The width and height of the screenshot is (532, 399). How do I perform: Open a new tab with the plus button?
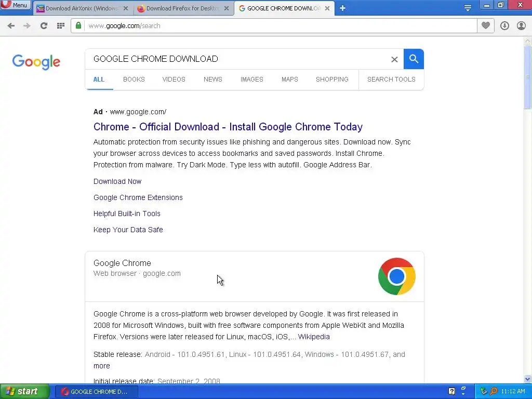(342, 8)
